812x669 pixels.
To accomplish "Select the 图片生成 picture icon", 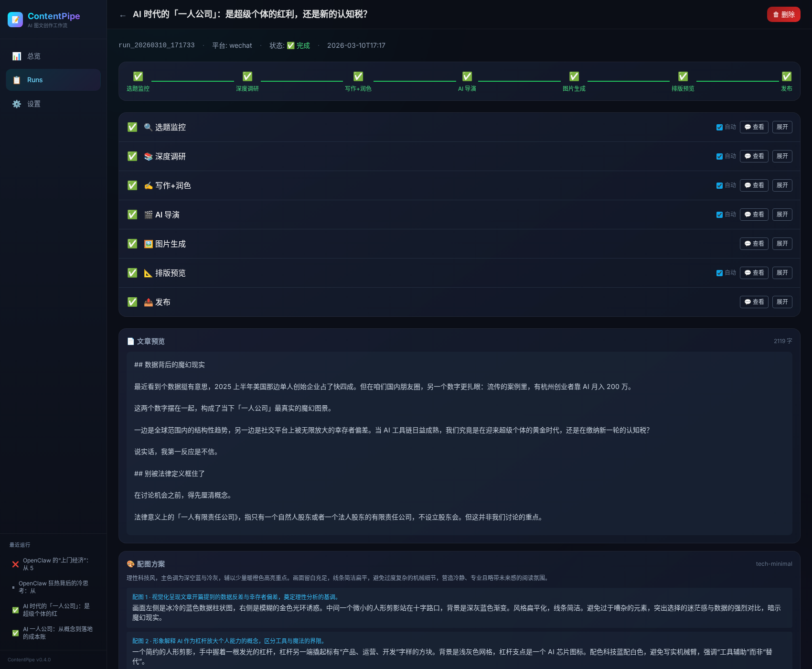I will tap(148, 244).
